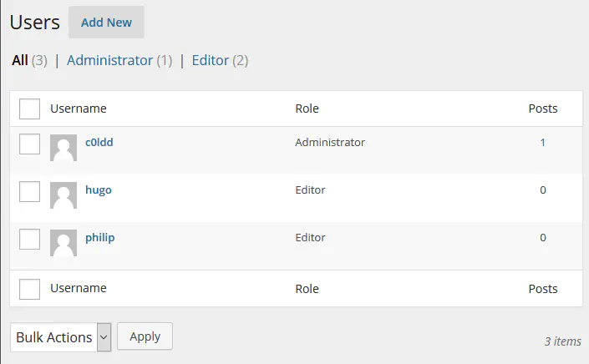Select the hugo row checkbox
This screenshot has width=589, height=364.
pyautogui.click(x=30, y=192)
